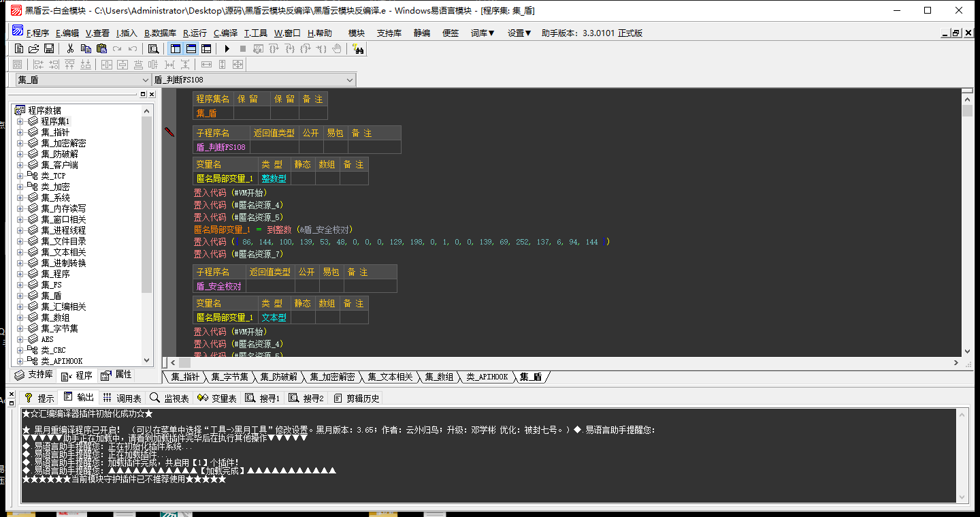Close the program data side panel

click(152, 94)
